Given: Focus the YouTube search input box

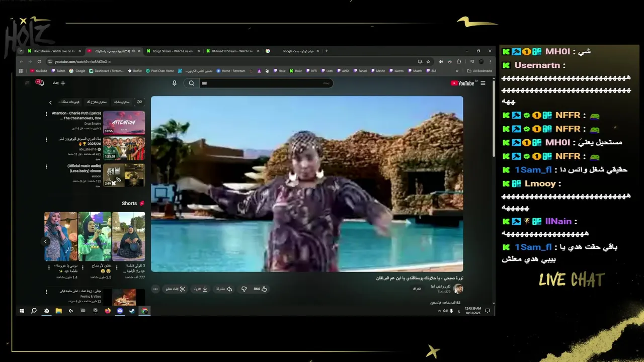Looking at the screenshot, I should tap(266, 83).
